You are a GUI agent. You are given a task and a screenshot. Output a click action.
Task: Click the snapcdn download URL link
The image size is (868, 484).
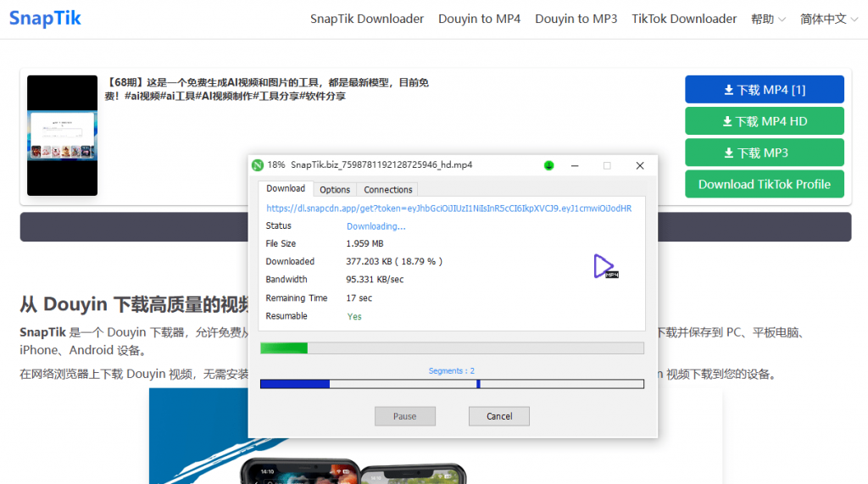448,208
